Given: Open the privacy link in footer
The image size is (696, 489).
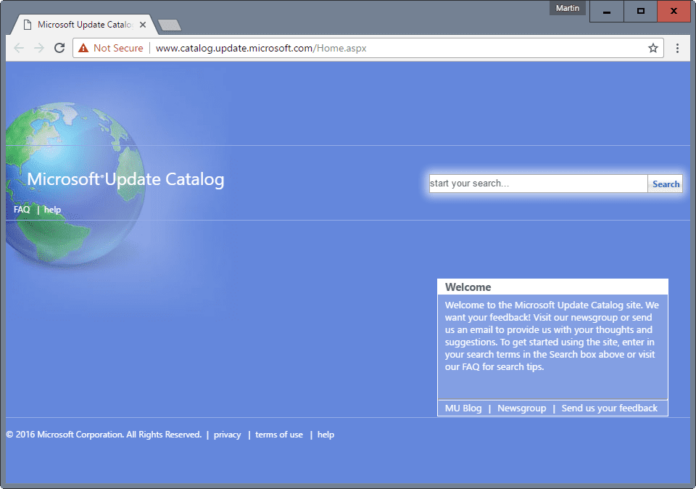Looking at the screenshot, I should pos(227,435).
